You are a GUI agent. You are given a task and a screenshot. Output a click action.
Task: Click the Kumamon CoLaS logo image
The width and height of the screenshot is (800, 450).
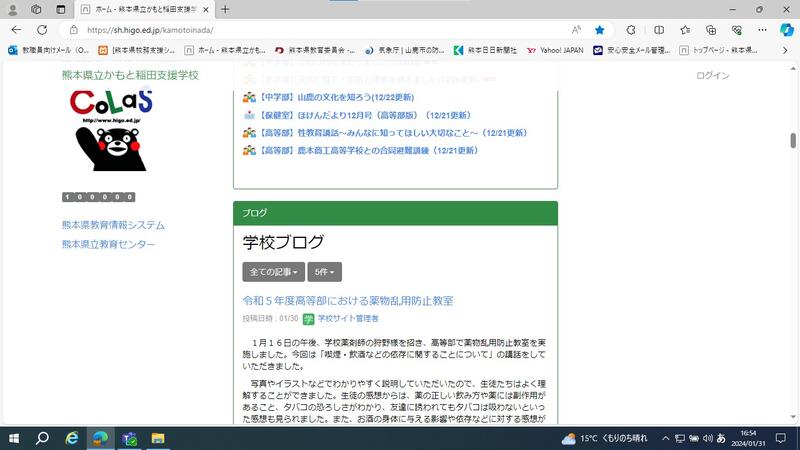click(x=113, y=130)
